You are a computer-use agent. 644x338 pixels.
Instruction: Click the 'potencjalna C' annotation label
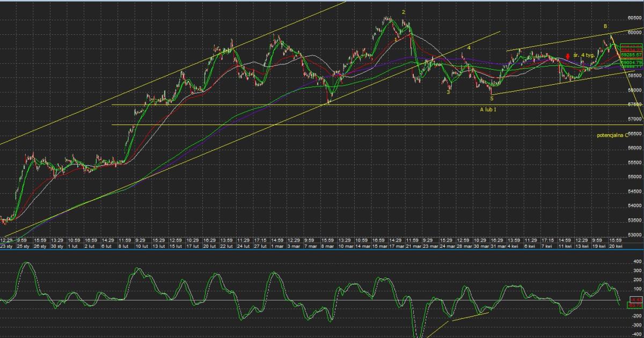tap(613, 136)
